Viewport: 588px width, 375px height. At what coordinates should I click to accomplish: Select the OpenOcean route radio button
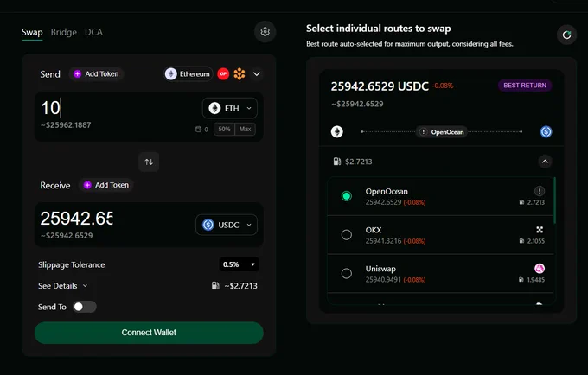(x=347, y=196)
